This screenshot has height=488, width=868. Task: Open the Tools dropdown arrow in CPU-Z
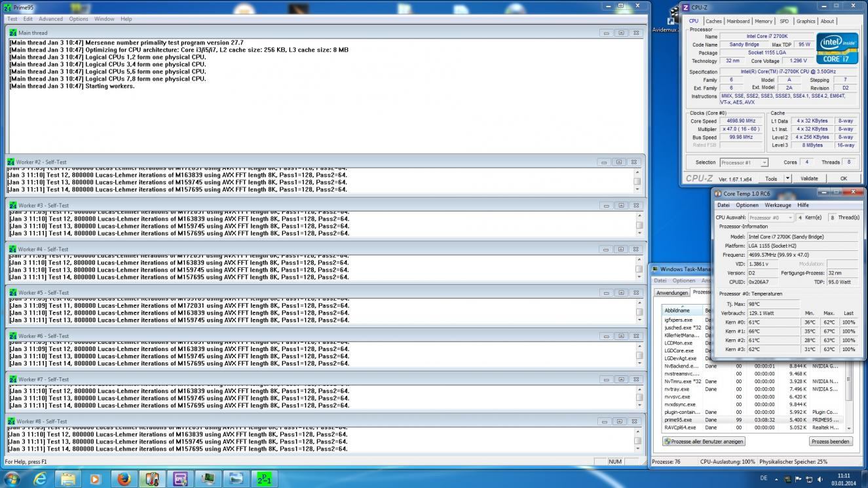(787, 178)
